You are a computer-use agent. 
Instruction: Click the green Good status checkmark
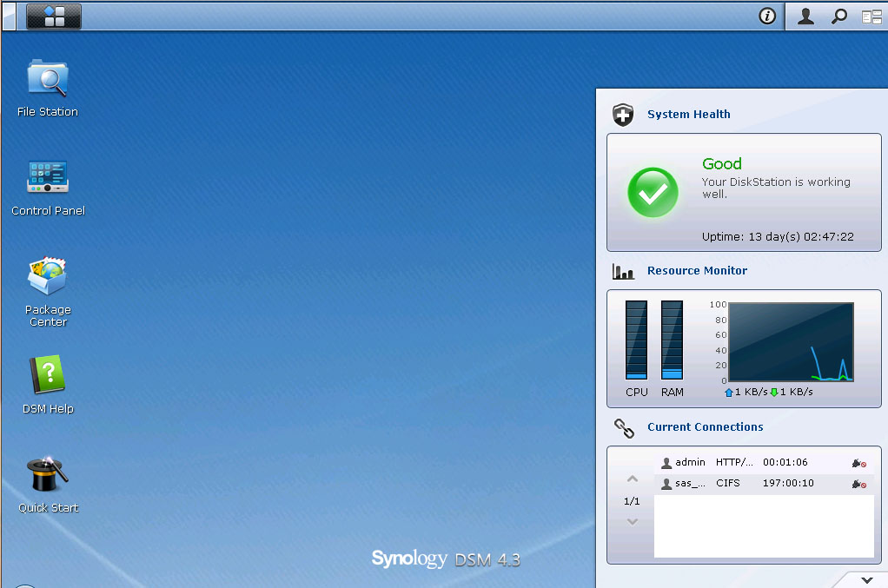653,193
